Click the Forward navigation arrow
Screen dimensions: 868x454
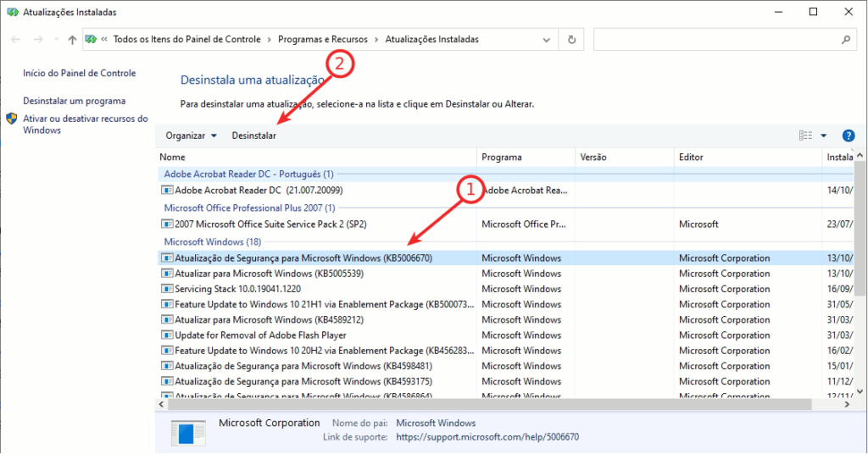(x=38, y=39)
